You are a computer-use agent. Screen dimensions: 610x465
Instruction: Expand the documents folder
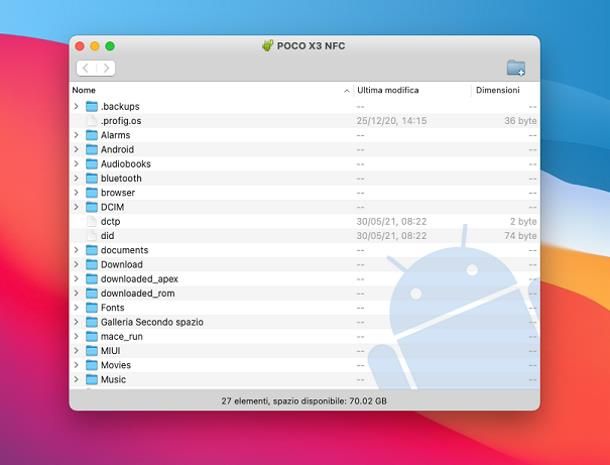(x=76, y=250)
